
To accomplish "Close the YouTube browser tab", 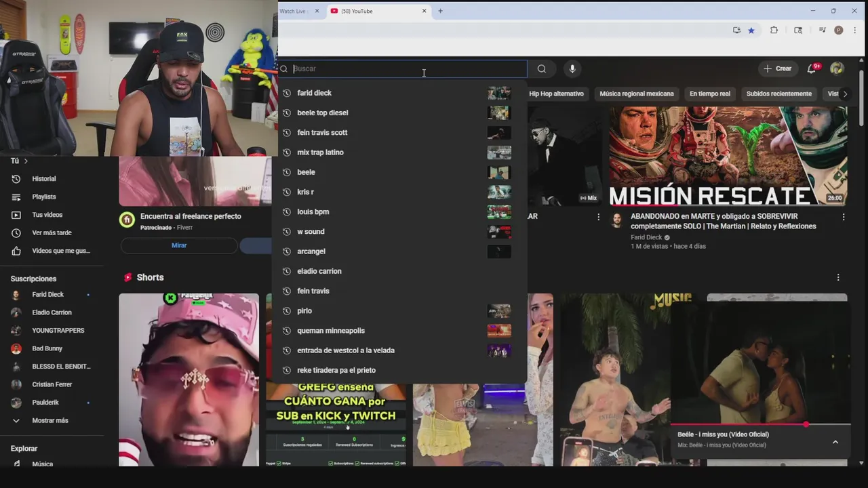I will click(425, 11).
